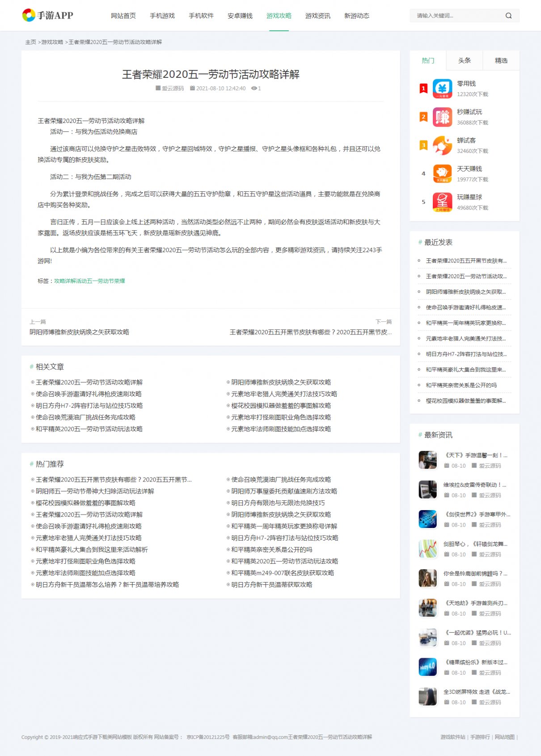Open the 蝉试客 app icon
541x756 pixels.
coord(442,145)
